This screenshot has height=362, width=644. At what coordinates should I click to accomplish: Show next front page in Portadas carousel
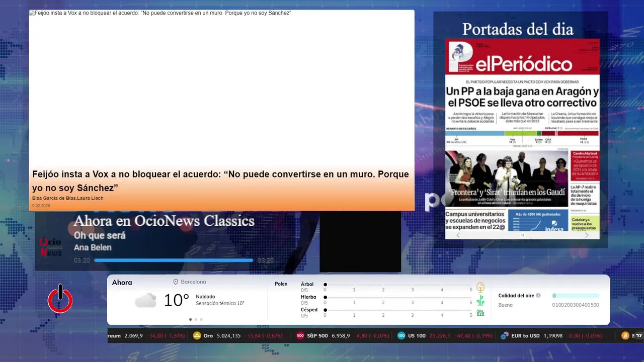point(587,235)
